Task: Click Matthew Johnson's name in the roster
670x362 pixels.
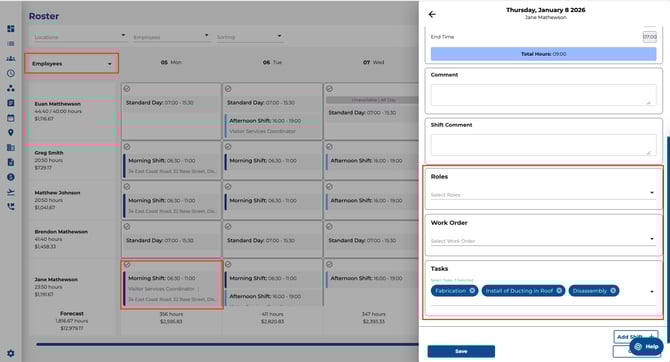Action: tap(57, 193)
